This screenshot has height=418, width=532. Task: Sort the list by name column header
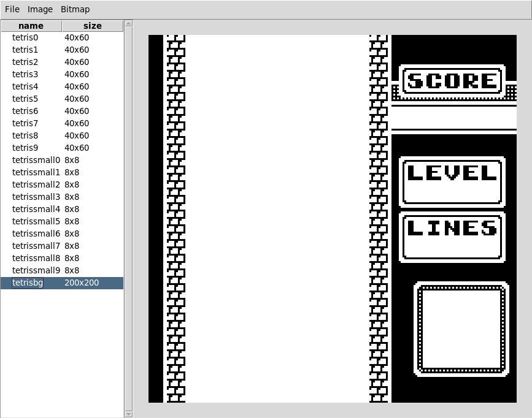(x=31, y=26)
